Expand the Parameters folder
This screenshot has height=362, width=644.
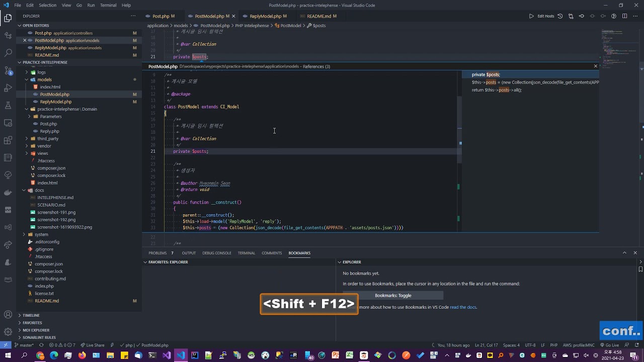point(50,117)
